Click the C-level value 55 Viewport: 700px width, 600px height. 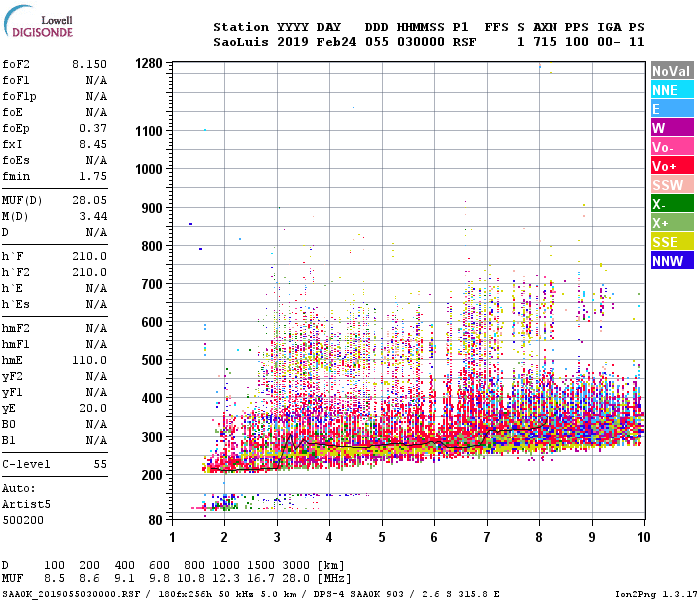coord(100,464)
